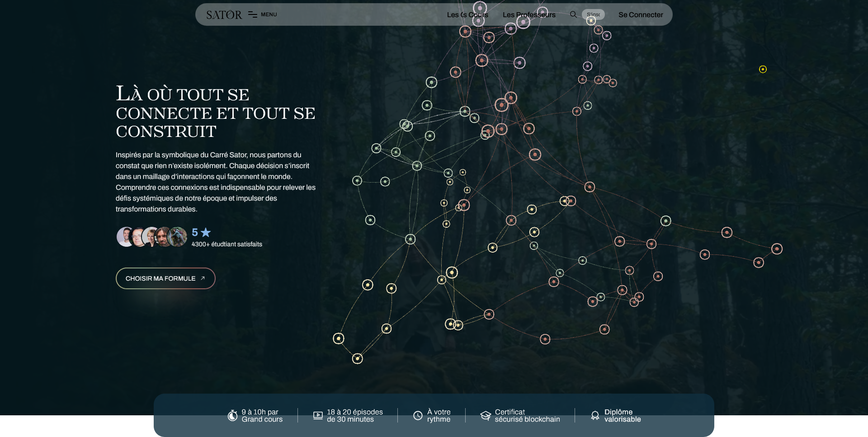Click the stopwatch icon beside Grand cours

pos(232,416)
